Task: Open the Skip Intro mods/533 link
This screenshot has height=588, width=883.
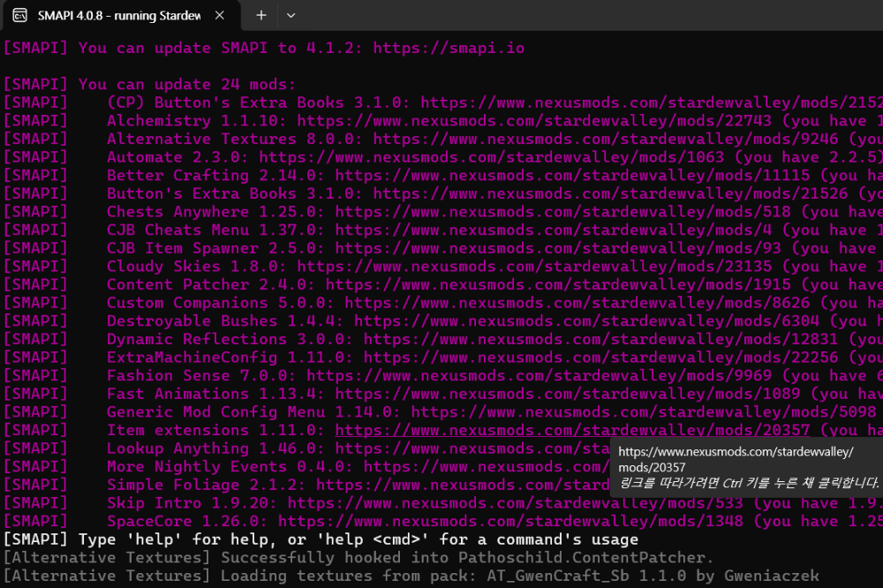Action: click(x=516, y=503)
